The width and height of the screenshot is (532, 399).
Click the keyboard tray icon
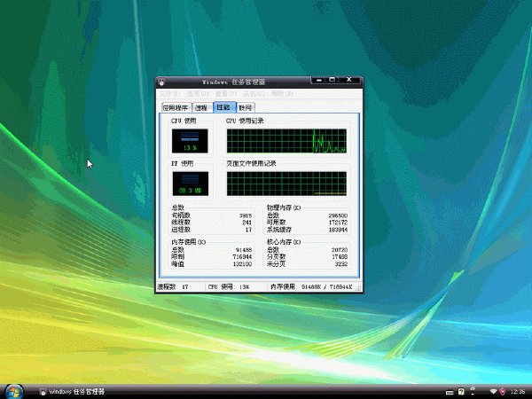pyautogui.click(x=450, y=392)
